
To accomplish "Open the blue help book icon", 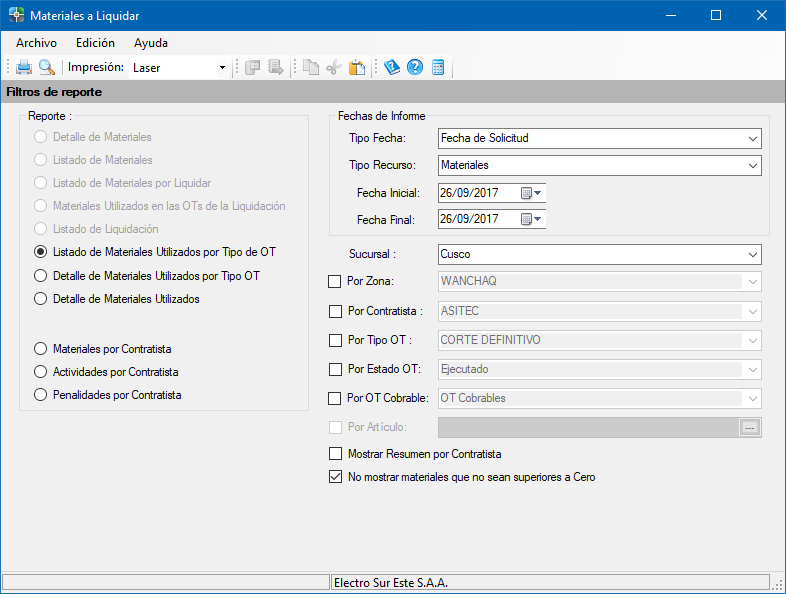I will (392, 68).
